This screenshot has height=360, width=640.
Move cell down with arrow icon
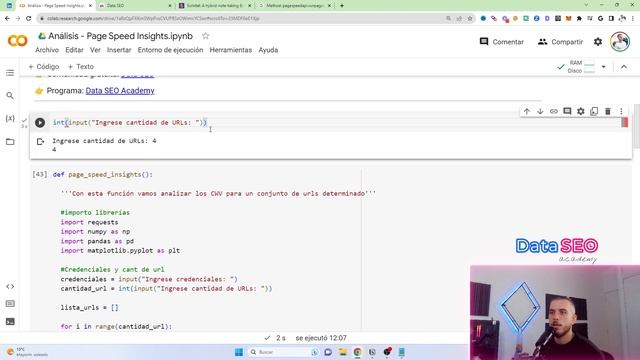pyautogui.click(x=540, y=111)
